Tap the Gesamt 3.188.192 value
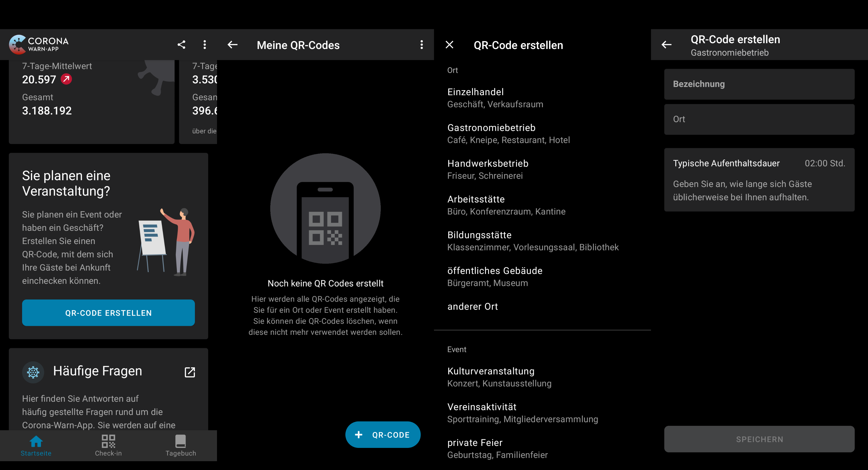 click(47, 110)
